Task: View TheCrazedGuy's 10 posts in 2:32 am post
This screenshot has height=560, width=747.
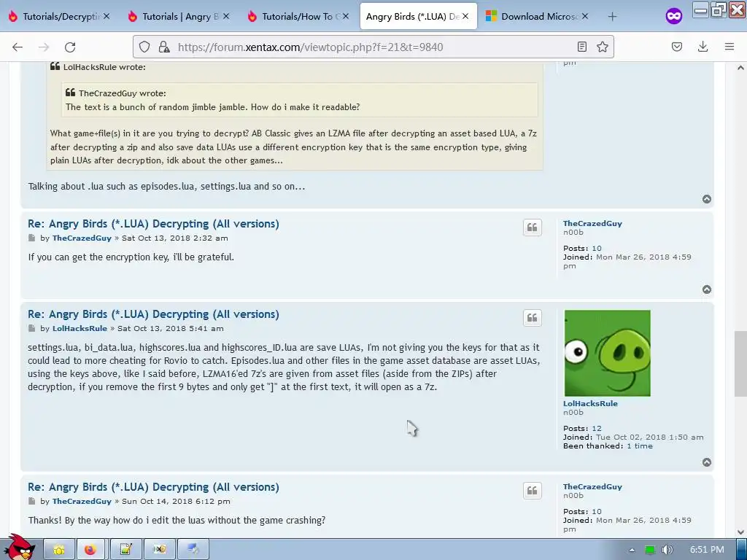Action: tap(597, 248)
